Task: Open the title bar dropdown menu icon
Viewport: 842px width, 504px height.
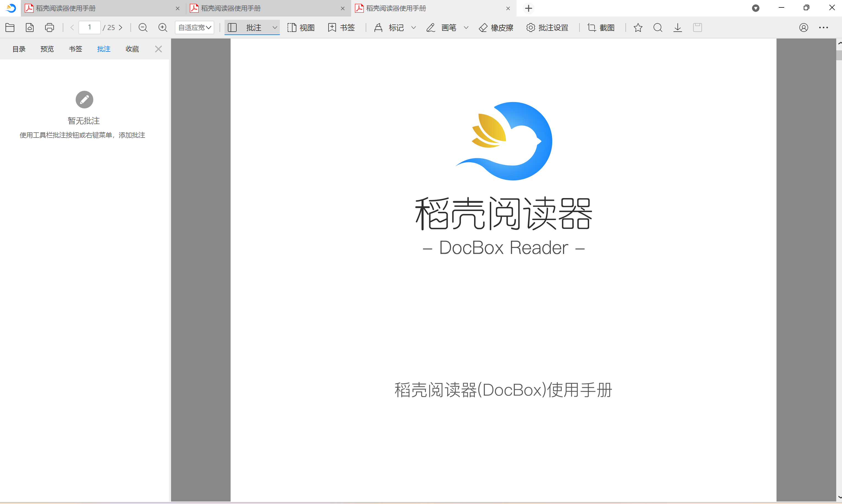Action: [x=756, y=8]
